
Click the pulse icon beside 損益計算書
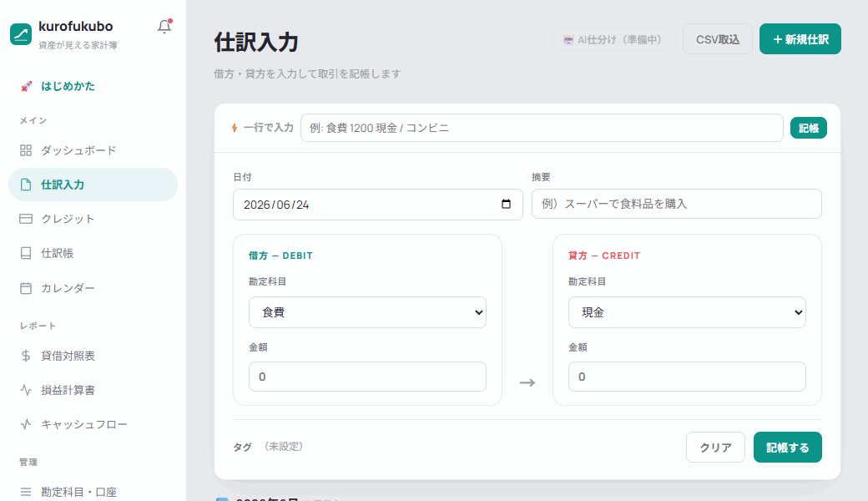[26, 390]
